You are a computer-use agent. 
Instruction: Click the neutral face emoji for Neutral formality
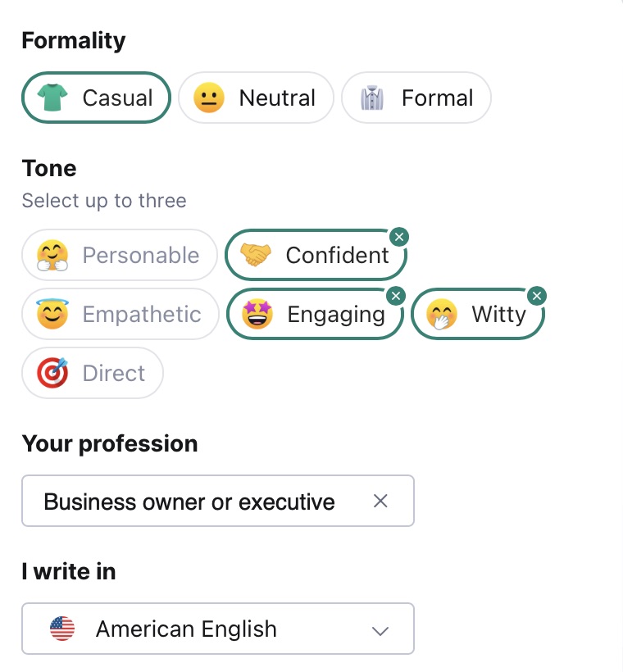(x=210, y=97)
